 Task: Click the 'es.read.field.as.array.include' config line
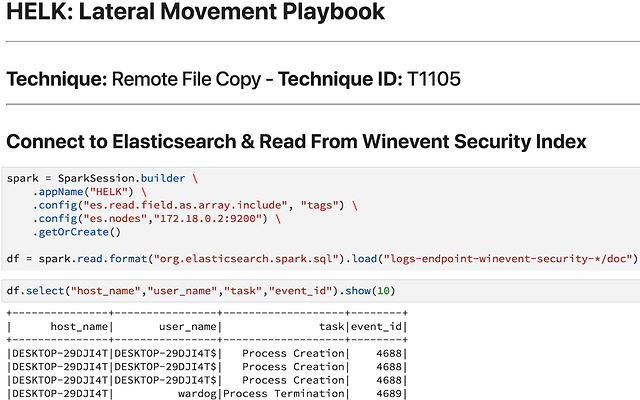tap(195, 205)
